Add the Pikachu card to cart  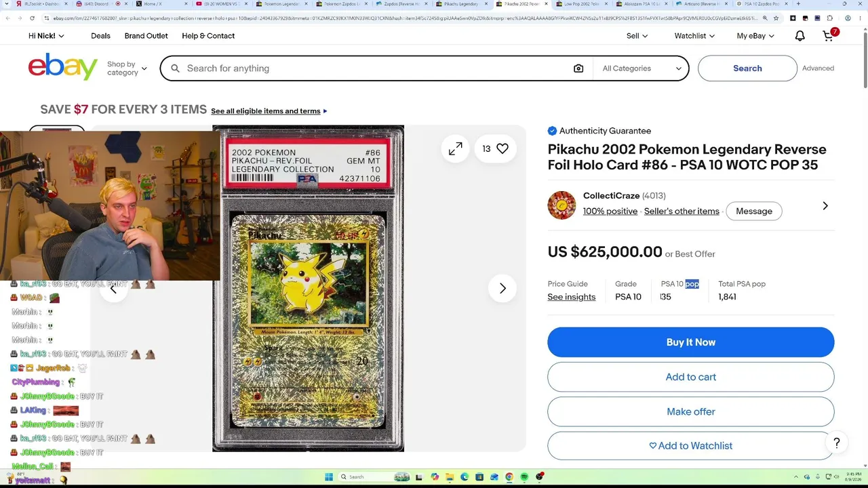pyautogui.click(x=690, y=377)
